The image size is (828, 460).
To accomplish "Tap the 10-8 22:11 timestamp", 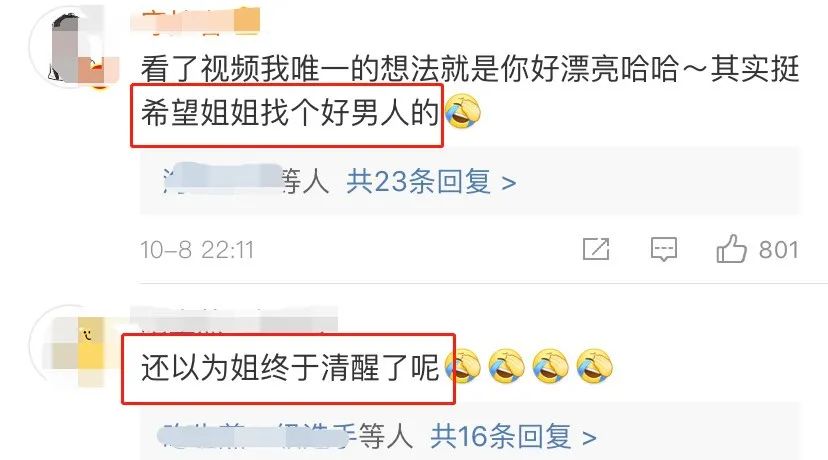I will pos(197,249).
